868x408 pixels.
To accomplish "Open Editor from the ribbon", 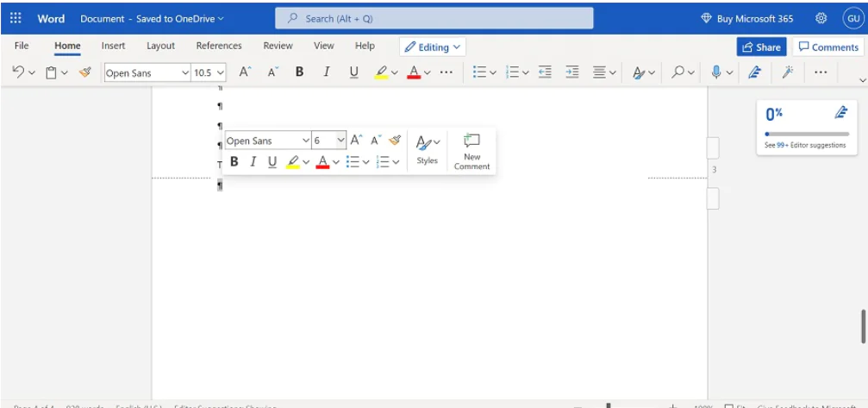I will [754, 72].
